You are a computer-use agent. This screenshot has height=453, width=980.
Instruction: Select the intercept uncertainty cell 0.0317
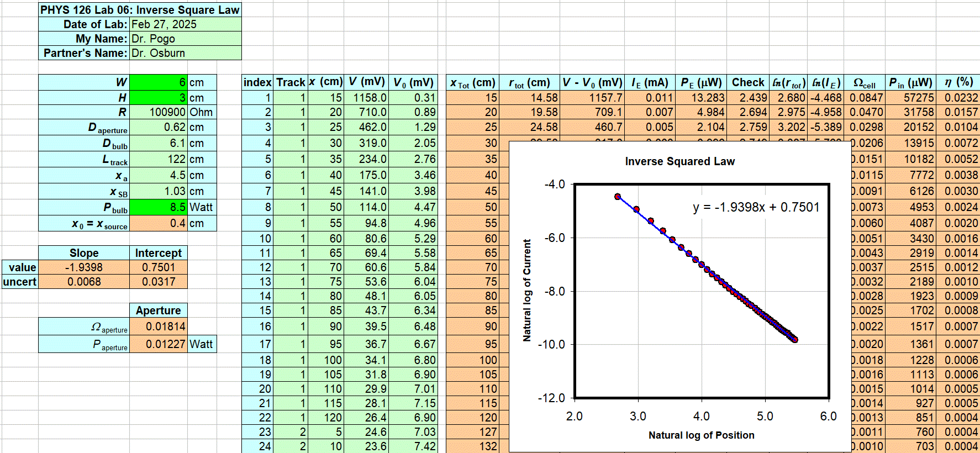[x=159, y=282]
